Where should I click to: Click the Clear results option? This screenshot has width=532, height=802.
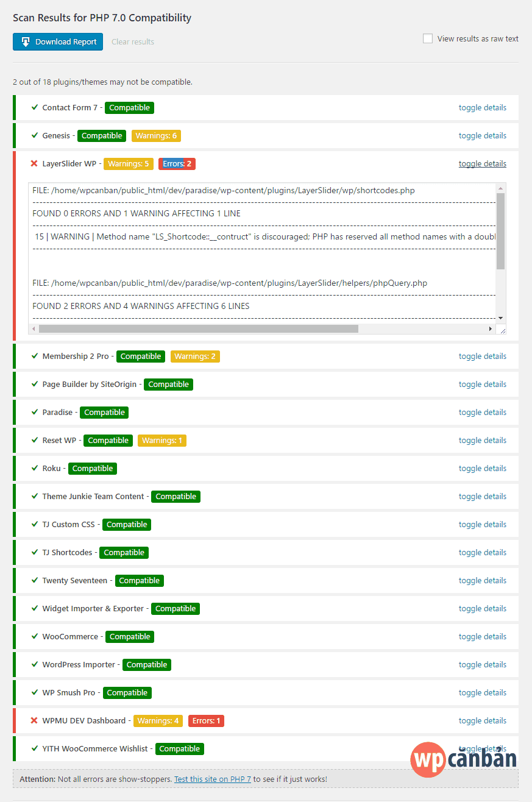click(132, 41)
